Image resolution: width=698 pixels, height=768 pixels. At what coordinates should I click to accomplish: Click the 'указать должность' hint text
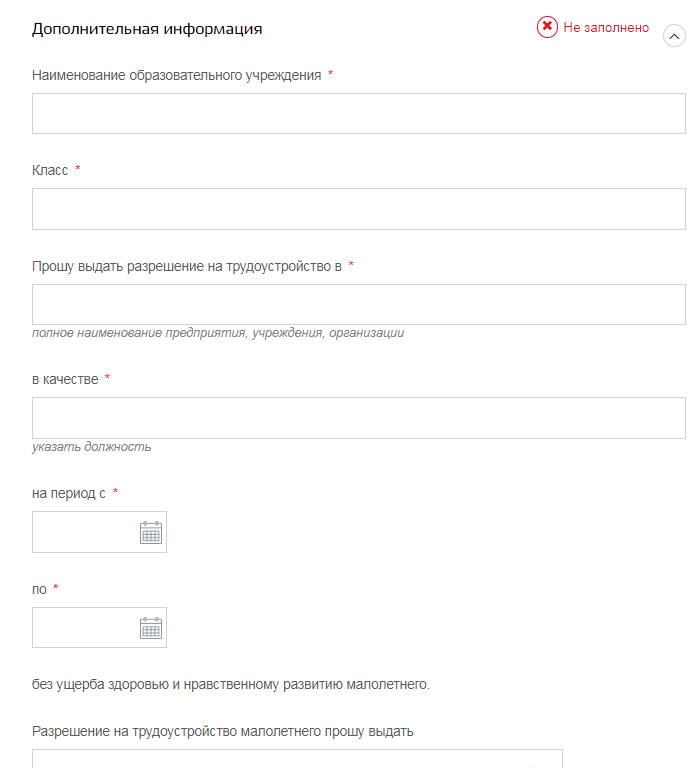92,447
